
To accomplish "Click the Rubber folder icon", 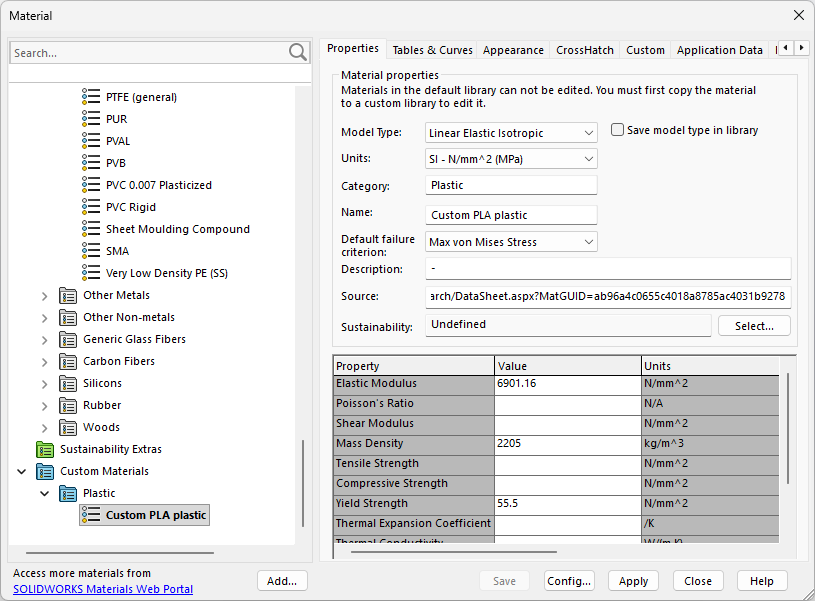I will [68, 406].
